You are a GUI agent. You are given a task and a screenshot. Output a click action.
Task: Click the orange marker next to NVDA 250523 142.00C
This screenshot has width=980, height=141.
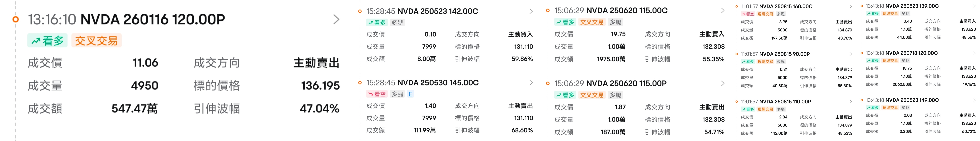360,11
